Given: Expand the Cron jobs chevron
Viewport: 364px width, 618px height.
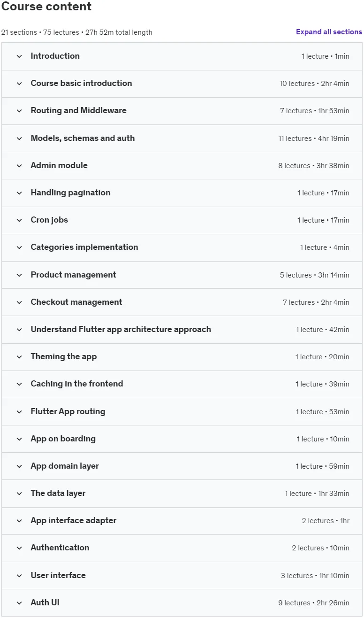Looking at the screenshot, I should 19,220.
